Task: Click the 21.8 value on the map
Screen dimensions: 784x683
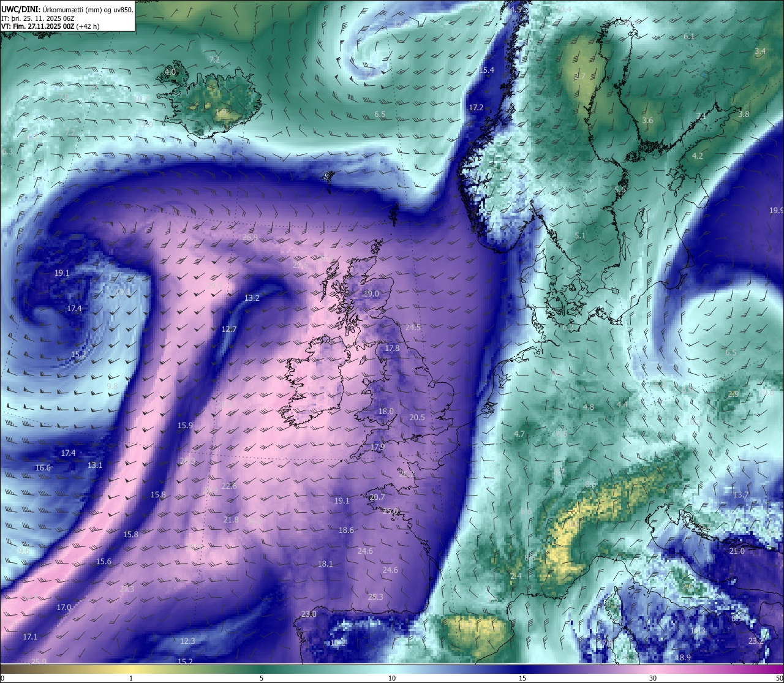Action: click(231, 520)
